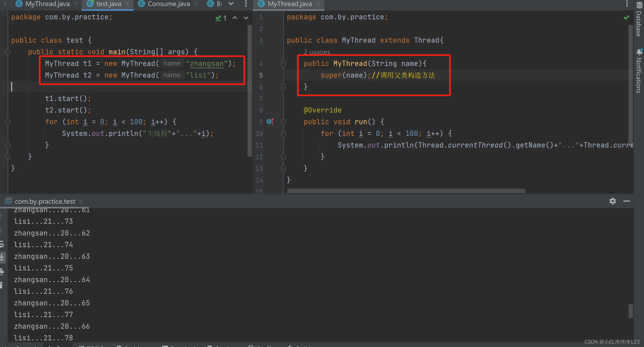644x347 pixels.
Task: Hide the run tool window
Action: (626, 201)
